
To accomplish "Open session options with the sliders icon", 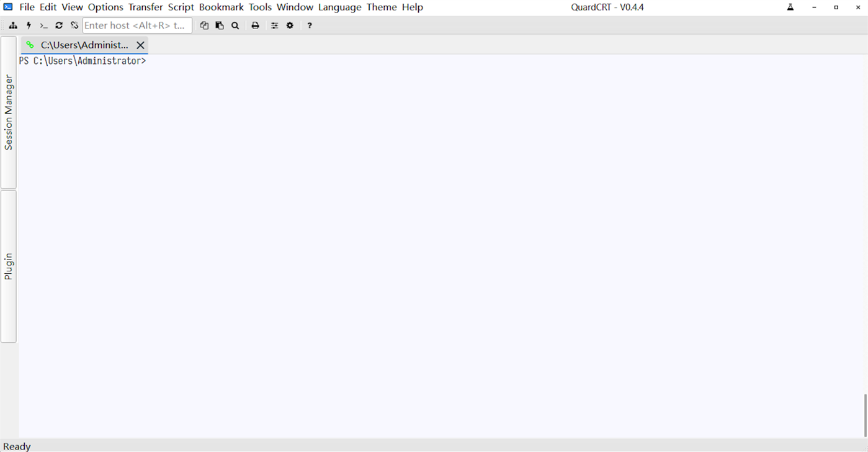I will click(x=274, y=25).
